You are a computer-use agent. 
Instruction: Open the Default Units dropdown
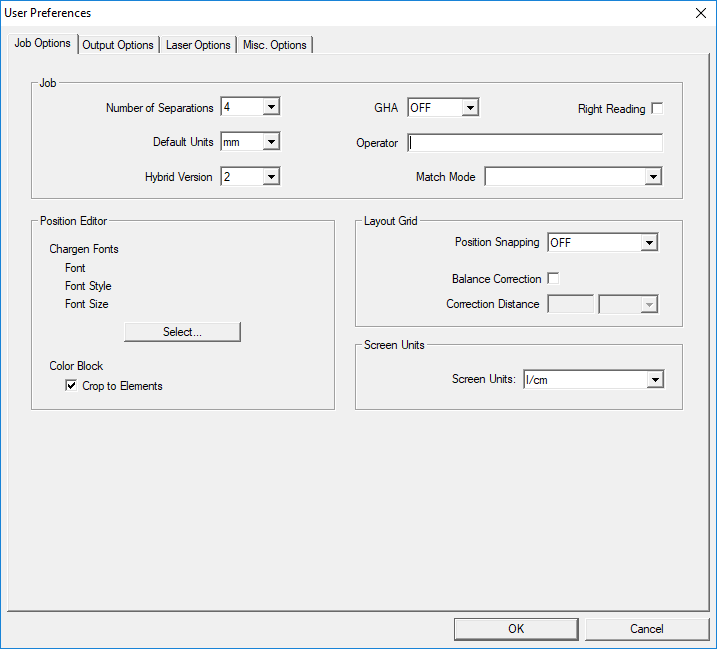click(270, 142)
